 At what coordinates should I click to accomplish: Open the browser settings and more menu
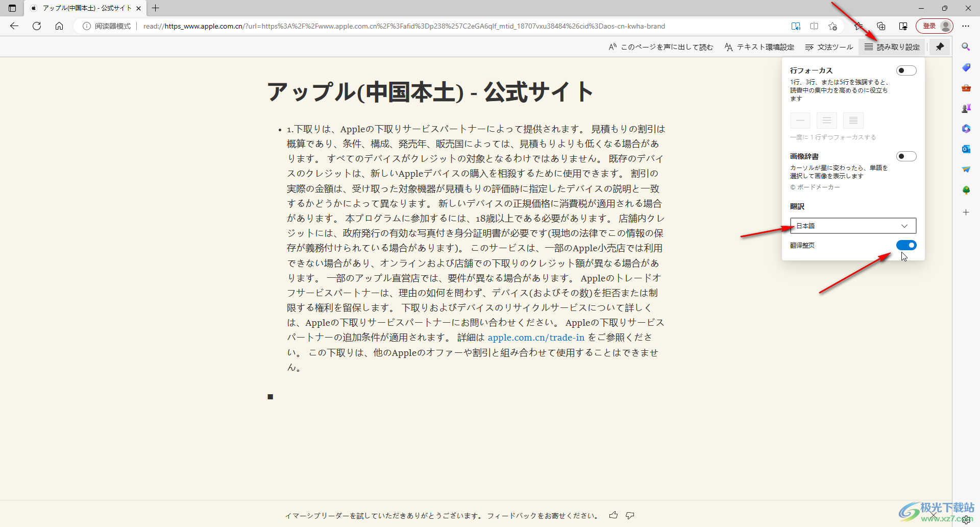pos(966,26)
